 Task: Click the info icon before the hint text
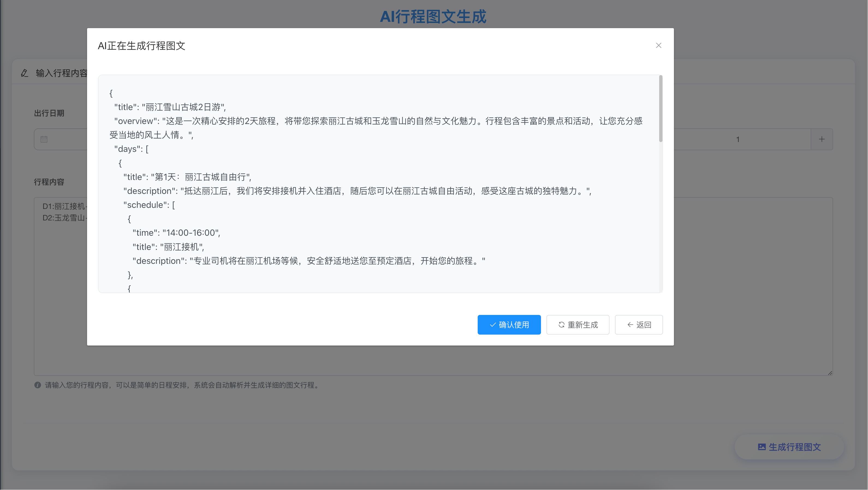click(37, 385)
